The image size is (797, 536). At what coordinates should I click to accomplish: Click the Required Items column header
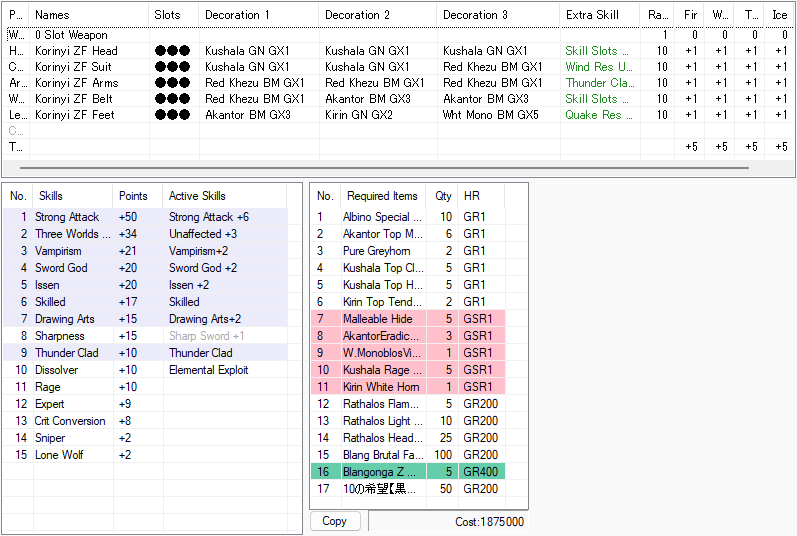point(380,196)
